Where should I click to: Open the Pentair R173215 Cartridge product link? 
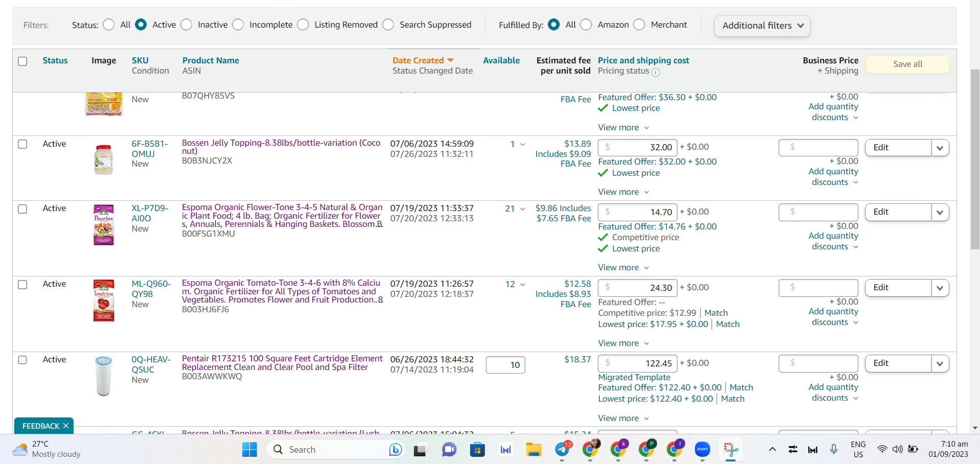pyautogui.click(x=282, y=363)
